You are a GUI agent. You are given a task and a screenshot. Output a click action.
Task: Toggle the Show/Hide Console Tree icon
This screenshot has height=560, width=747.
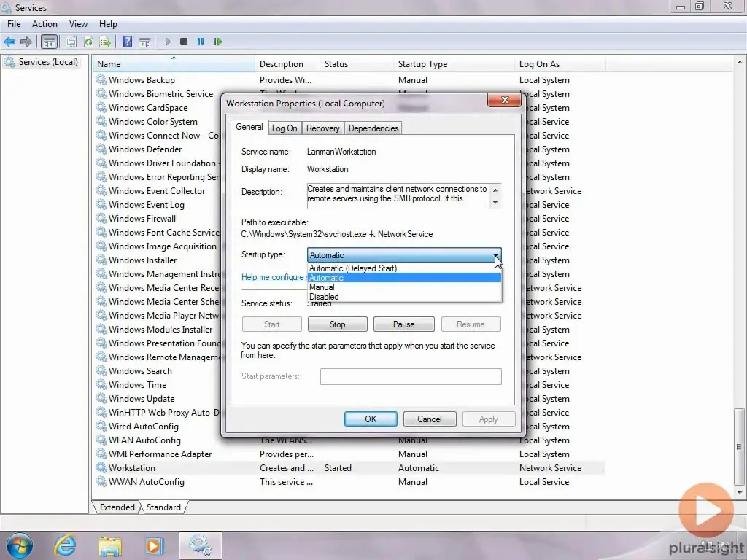49,42
